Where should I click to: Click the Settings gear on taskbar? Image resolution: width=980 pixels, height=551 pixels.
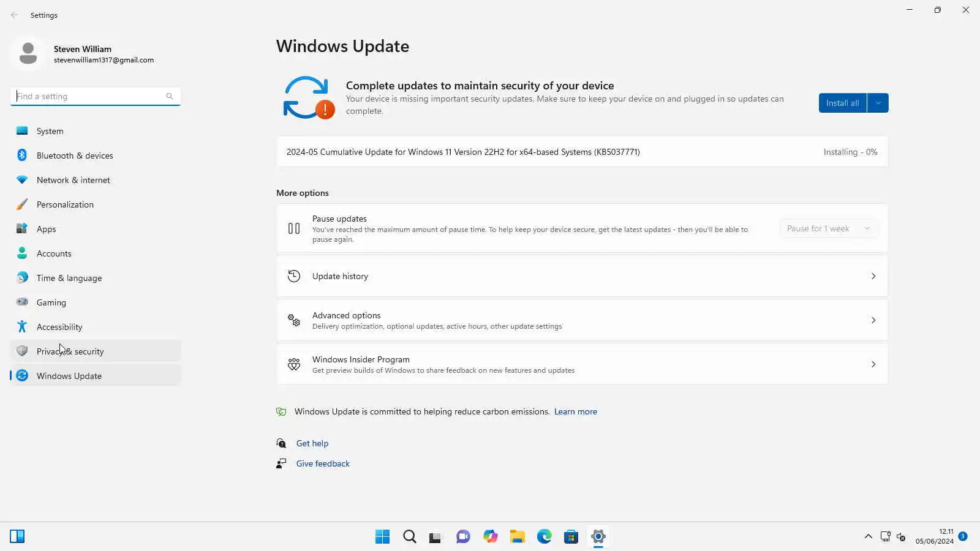[x=598, y=537]
